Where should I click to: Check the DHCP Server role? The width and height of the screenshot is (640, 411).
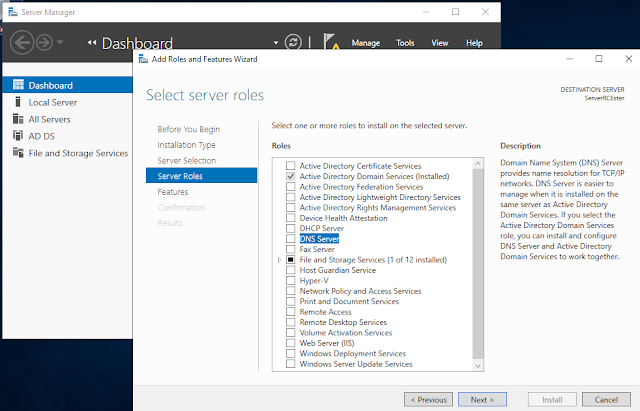pos(291,228)
